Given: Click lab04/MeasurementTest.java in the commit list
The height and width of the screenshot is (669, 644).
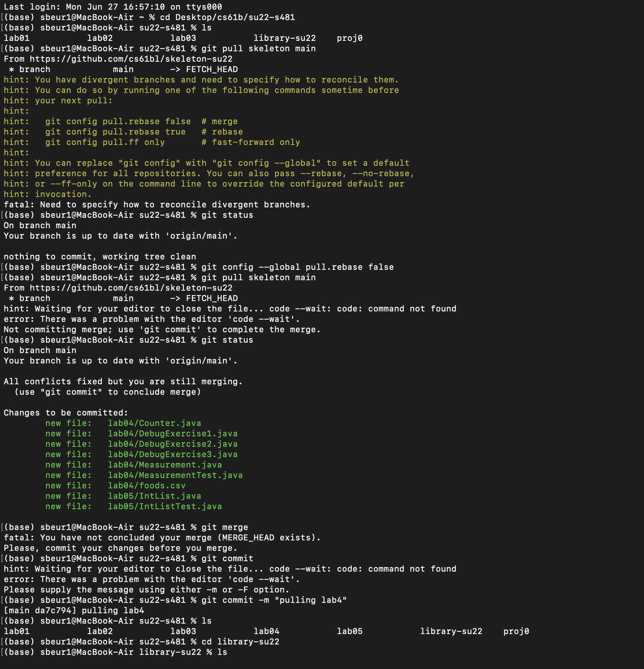Looking at the screenshot, I should tap(175, 475).
